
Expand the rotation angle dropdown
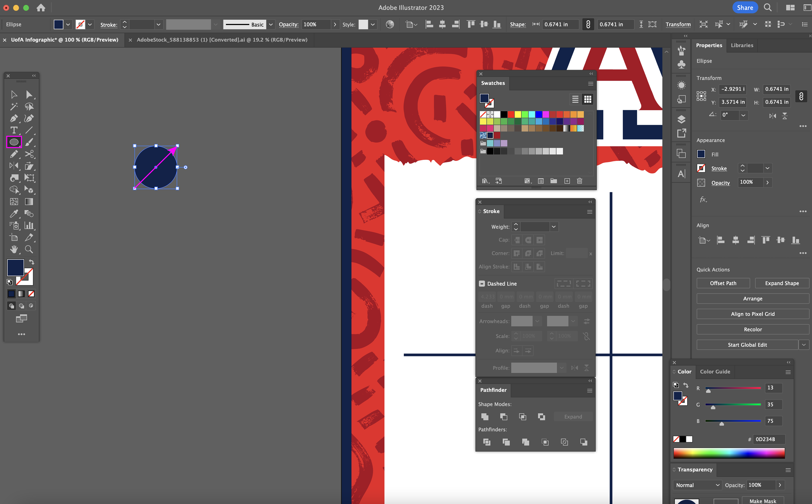(743, 115)
